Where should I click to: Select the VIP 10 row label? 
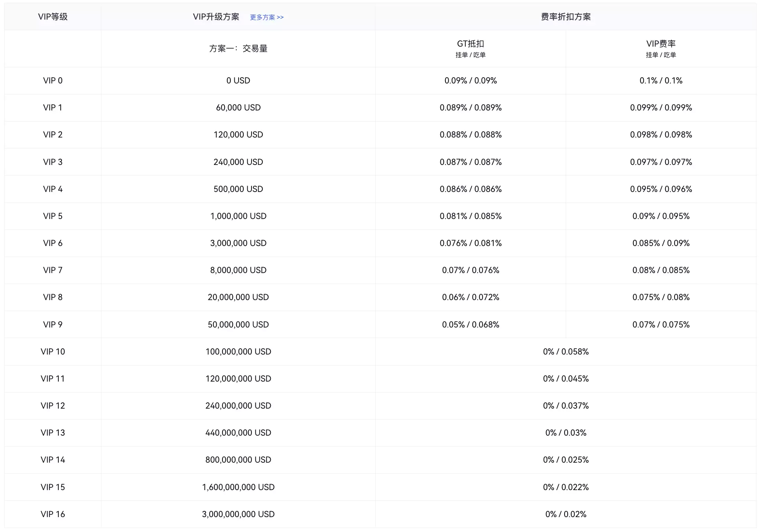point(52,352)
